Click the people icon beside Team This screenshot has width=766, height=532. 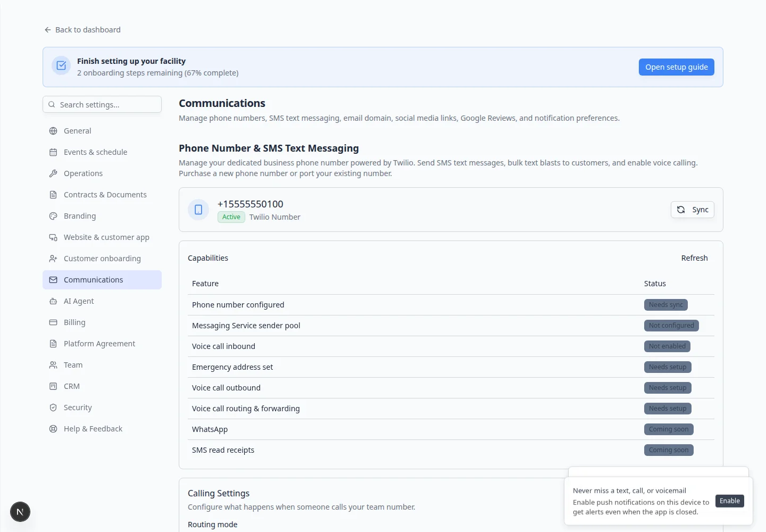[53, 365]
